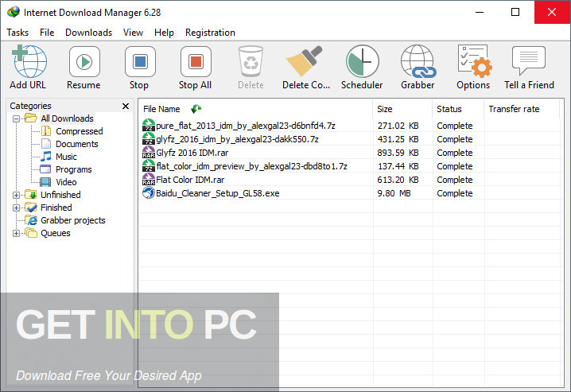The width and height of the screenshot is (571, 392).
Task: Open the Downloads menu
Action: pyautogui.click(x=88, y=33)
